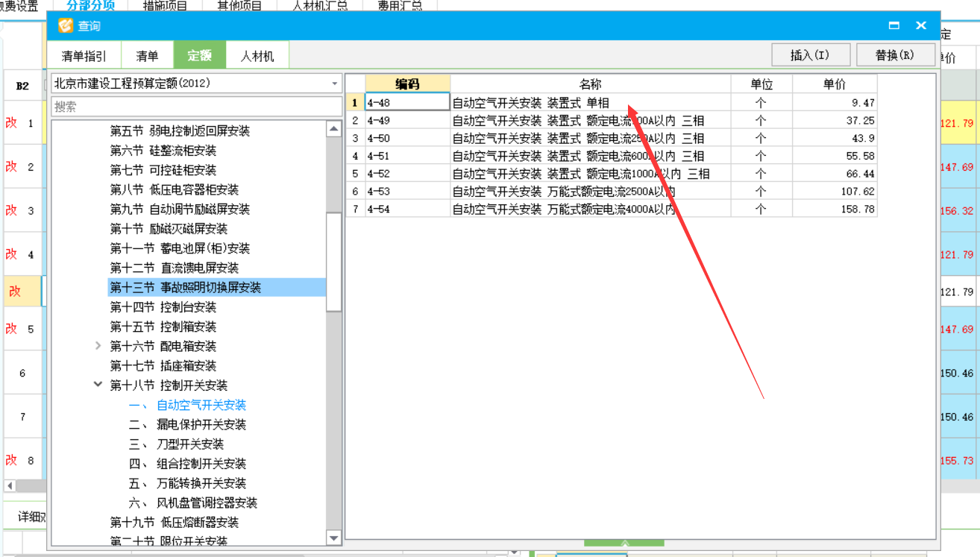Click price cell 107.62
This screenshot has width=980, height=557.
click(x=835, y=192)
